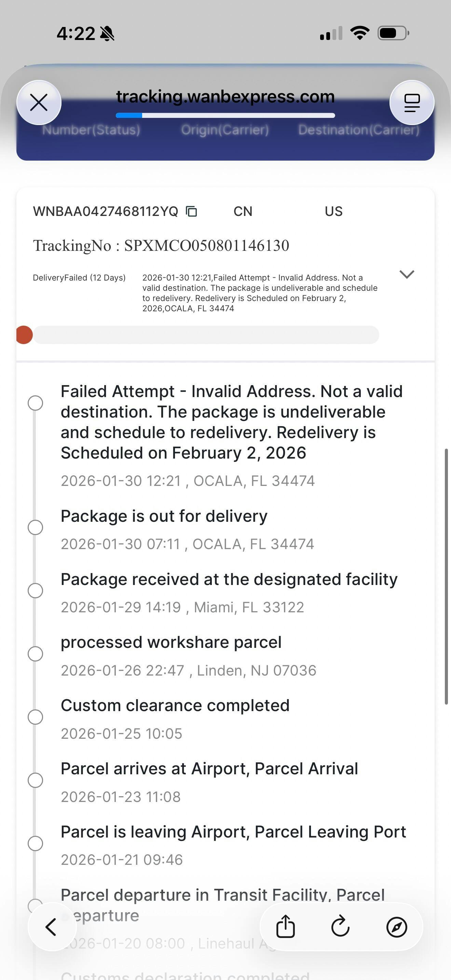Tap the Destination(Carrier) column header

[359, 130]
